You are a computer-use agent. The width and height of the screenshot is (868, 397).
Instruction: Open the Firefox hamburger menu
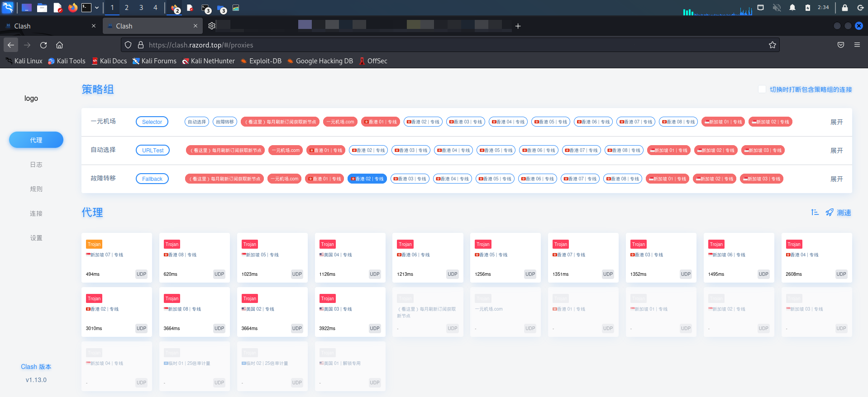(857, 45)
